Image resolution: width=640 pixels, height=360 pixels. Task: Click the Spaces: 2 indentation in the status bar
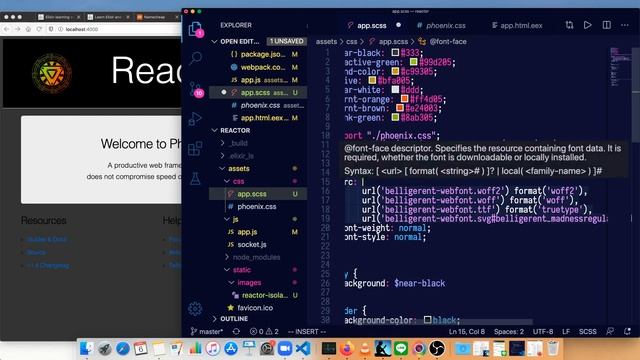click(x=509, y=331)
